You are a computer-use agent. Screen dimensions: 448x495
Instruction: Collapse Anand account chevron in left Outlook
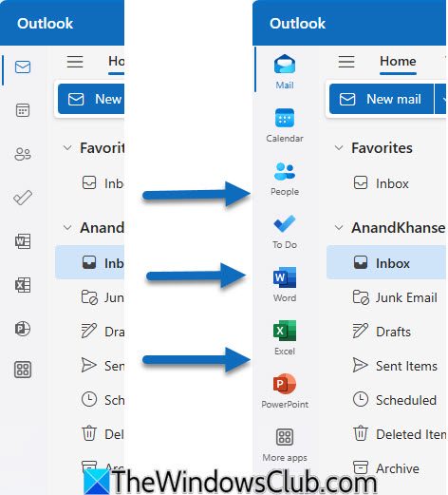pos(67,227)
